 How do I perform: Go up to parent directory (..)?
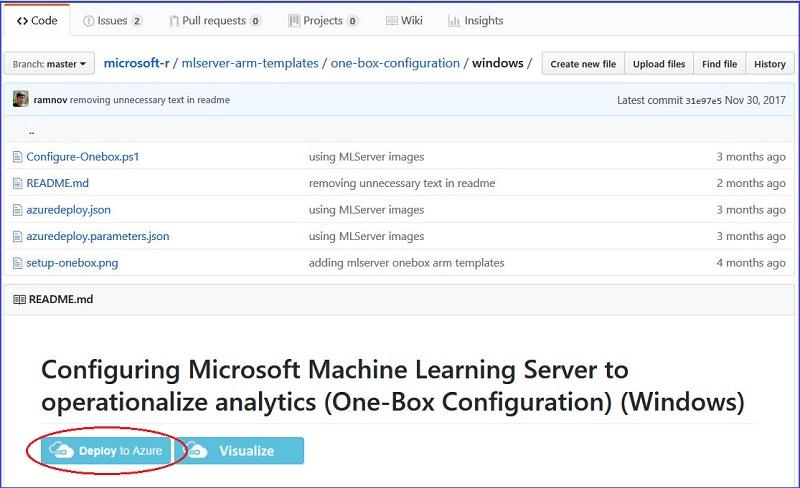pos(32,132)
